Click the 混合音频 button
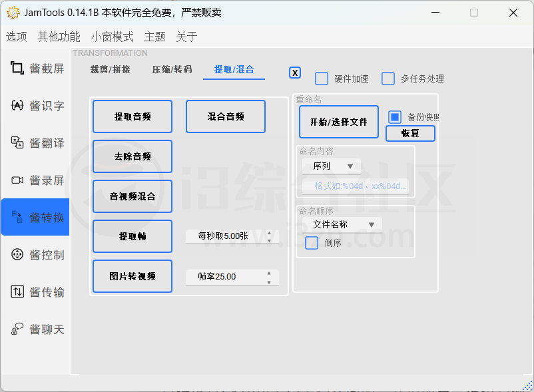Image resolution: width=534 pixels, height=392 pixels. 226,116
